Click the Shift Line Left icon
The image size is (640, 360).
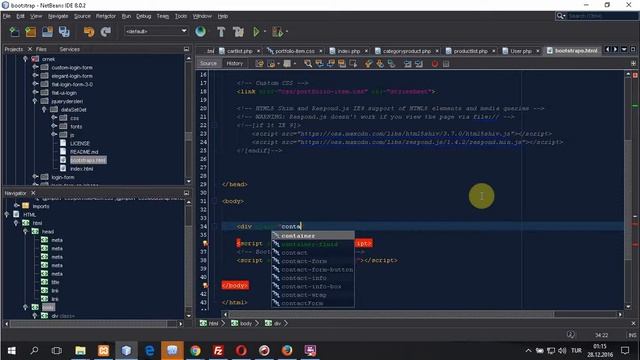coord(407,64)
